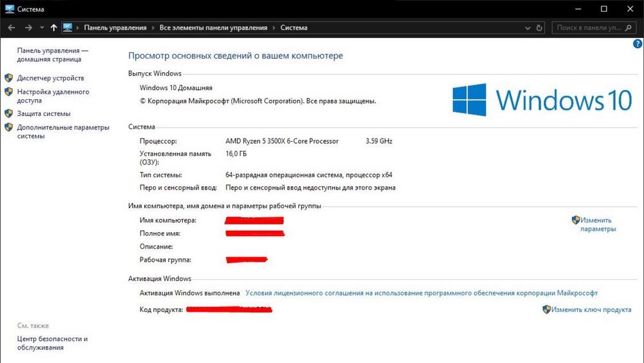
Task: Click heading 'Просмотр основных сведений о вашем компьютере'
Action: point(235,55)
